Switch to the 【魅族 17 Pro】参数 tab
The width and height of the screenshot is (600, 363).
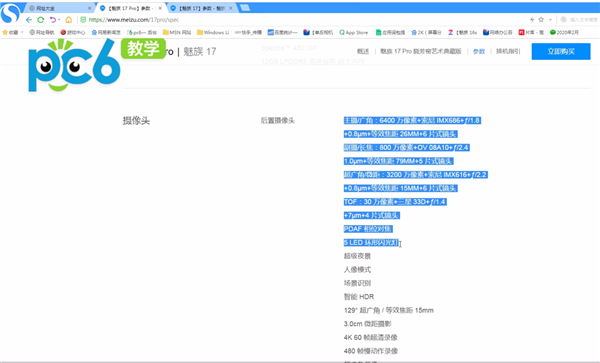pos(131,8)
